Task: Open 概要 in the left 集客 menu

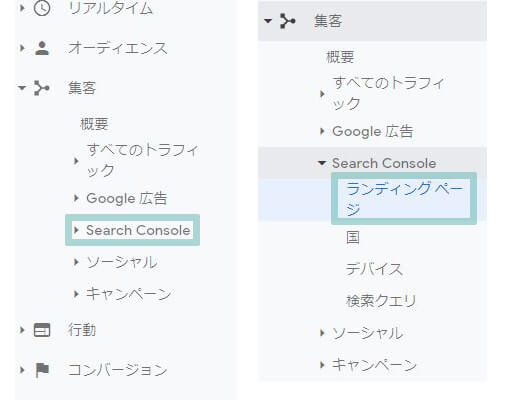Action: pyautogui.click(x=94, y=124)
